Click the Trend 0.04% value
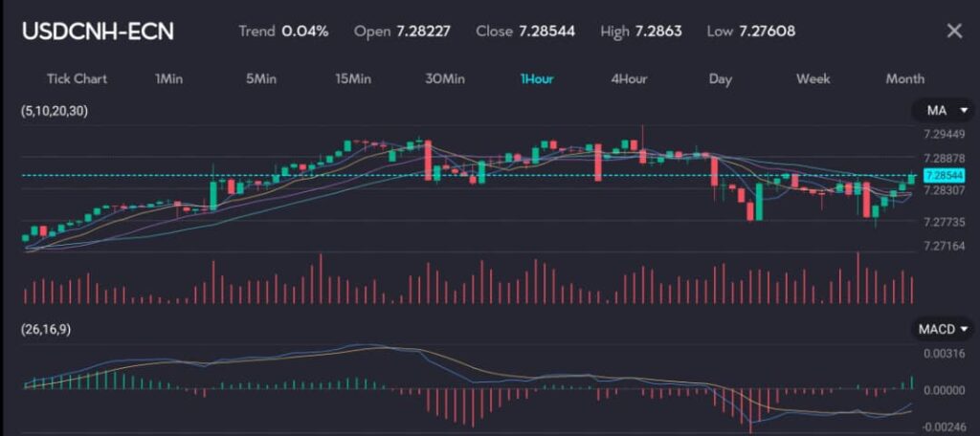Image resolution: width=980 pixels, height=436 pixels. click(304, 32)
